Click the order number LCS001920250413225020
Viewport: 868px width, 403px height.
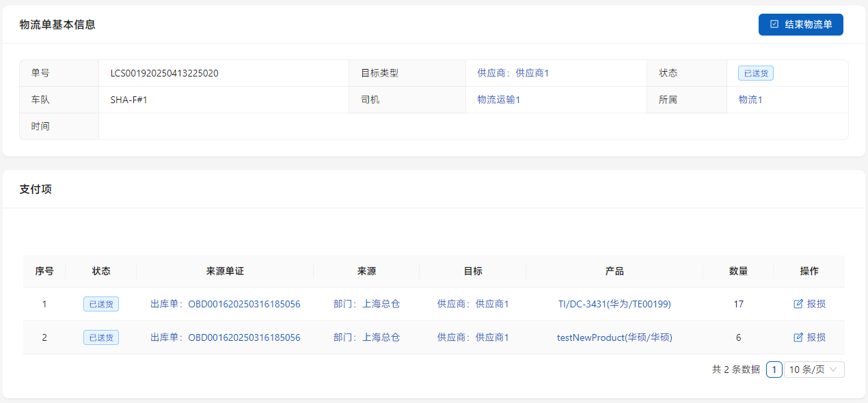[x=164, y=73]
